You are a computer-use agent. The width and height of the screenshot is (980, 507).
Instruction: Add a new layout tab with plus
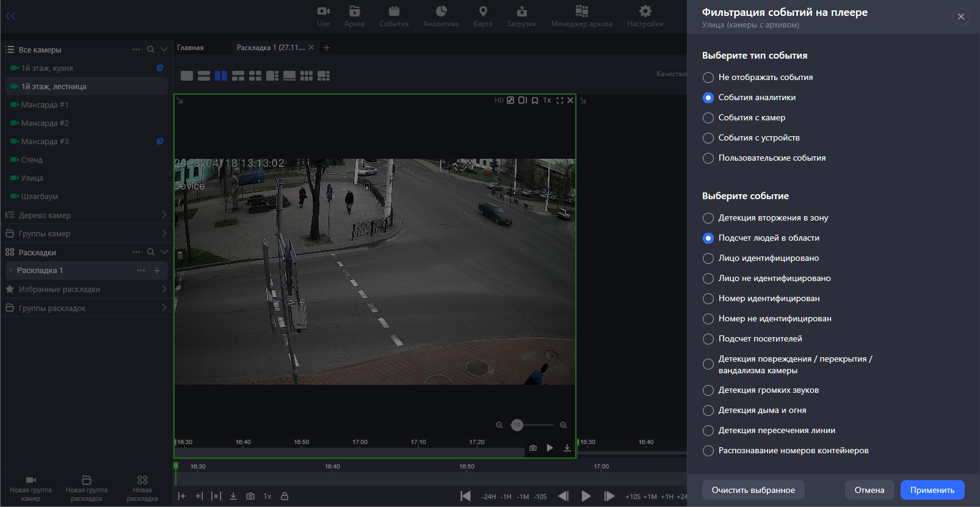coord(327,48)
